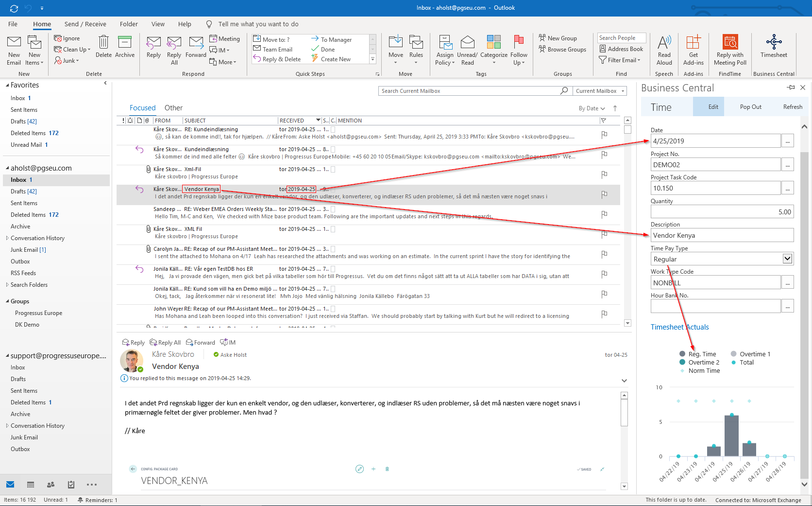Open the Send / Receive ribbon tab
The height and width of the screenshot is (506, 812).
click(x=85, y=24)
